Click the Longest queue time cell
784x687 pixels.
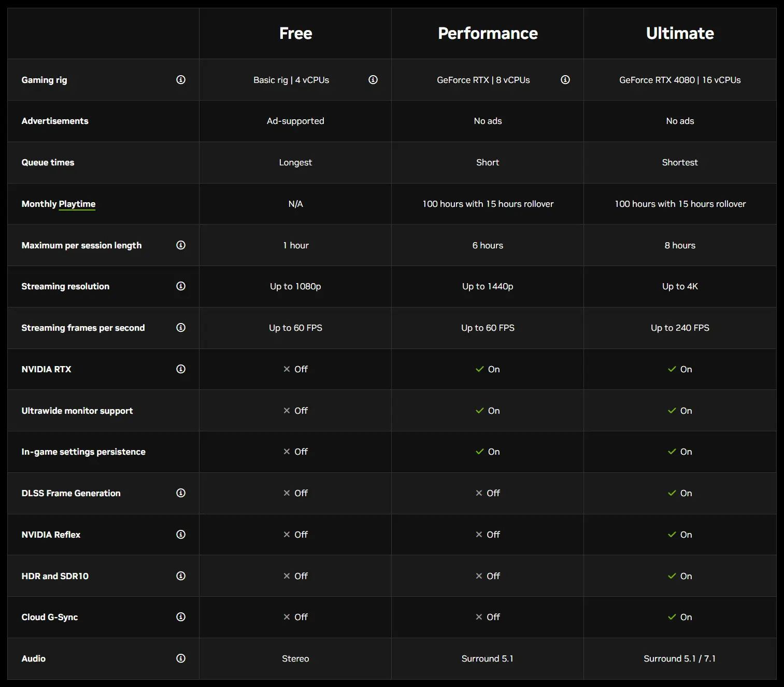(295, 162)
